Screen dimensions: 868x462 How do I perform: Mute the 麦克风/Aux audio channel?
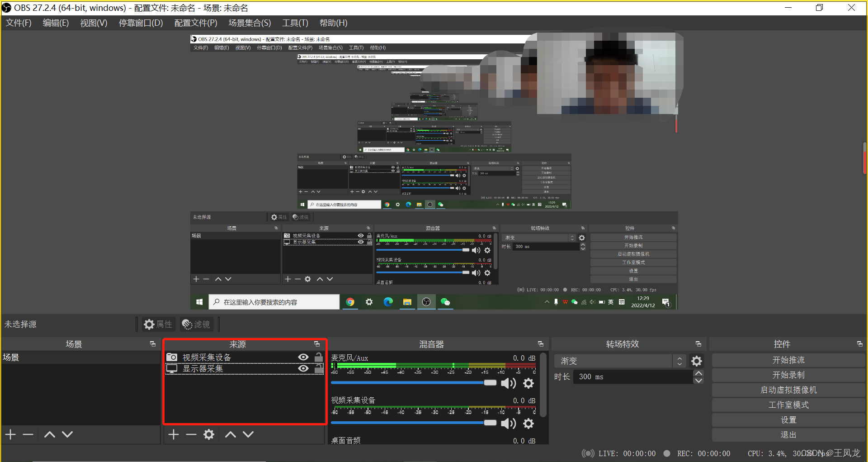509,383
